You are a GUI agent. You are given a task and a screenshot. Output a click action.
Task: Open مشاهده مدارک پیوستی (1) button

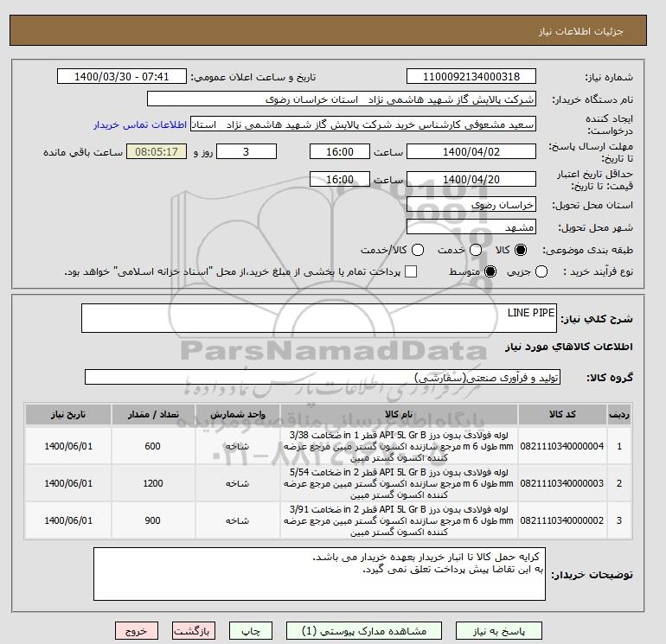[364, 631]
